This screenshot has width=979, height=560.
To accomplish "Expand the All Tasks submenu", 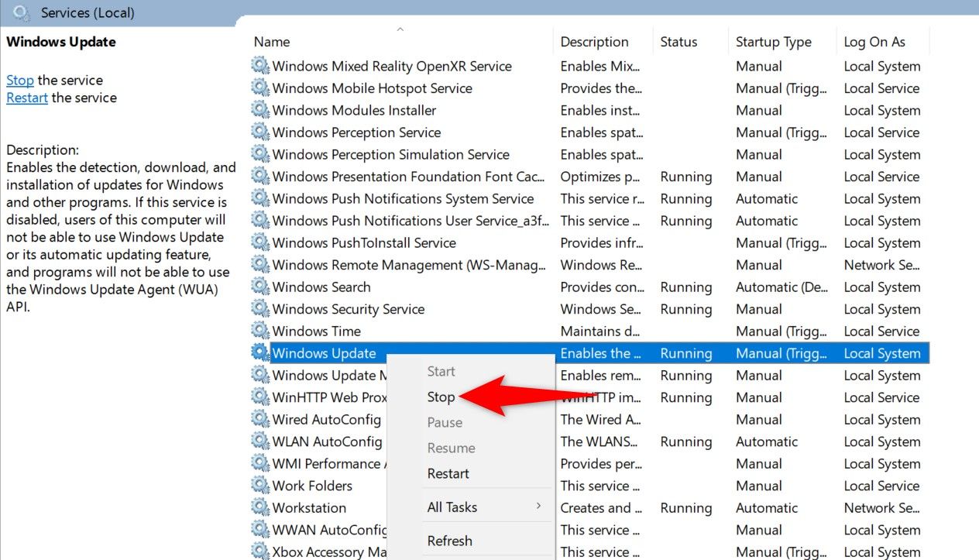I will (471, 507).
